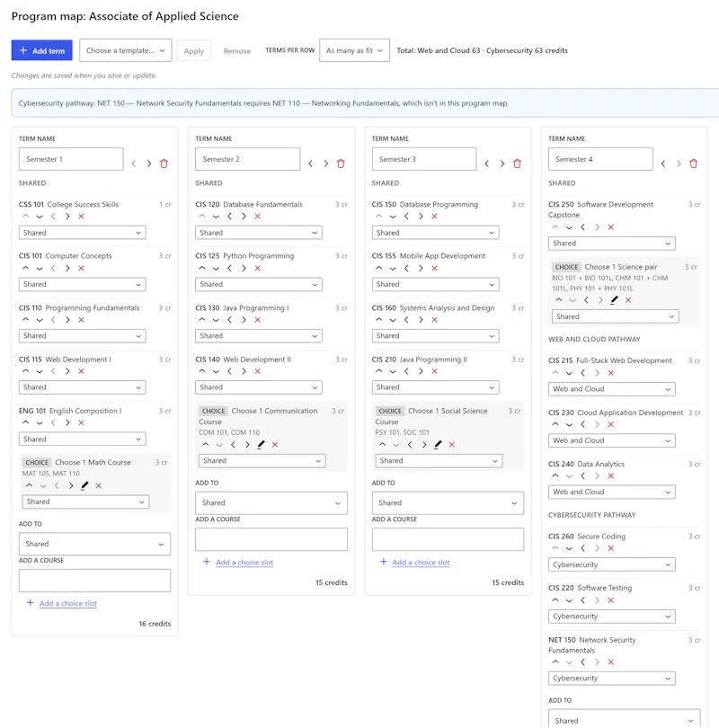The image size is (719, 728).
Task: Delete the Semester 3 term with trash icon
Action: point(517,164)
